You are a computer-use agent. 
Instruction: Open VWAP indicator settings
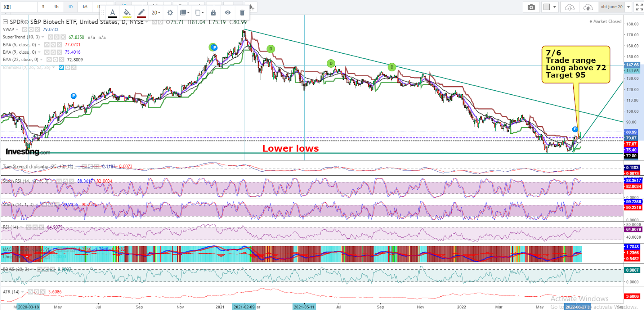(31, 29)
